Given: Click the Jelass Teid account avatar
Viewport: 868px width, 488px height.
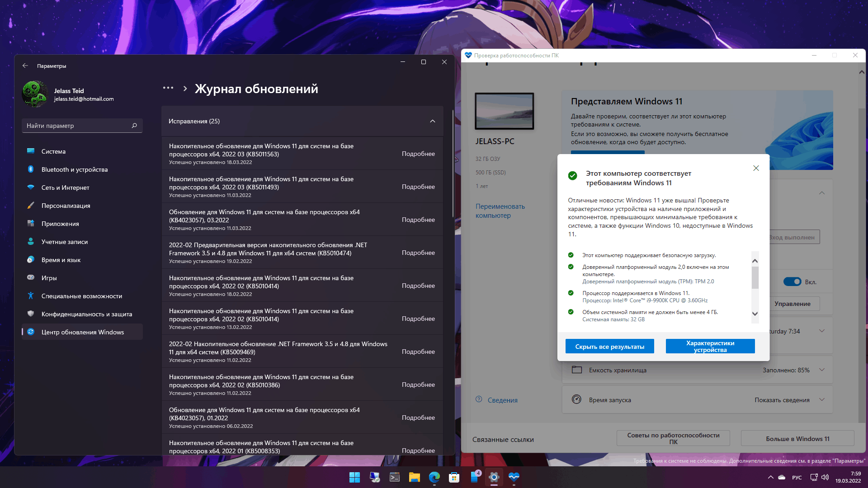Looking at the screenshot, I should click(35, 94).
